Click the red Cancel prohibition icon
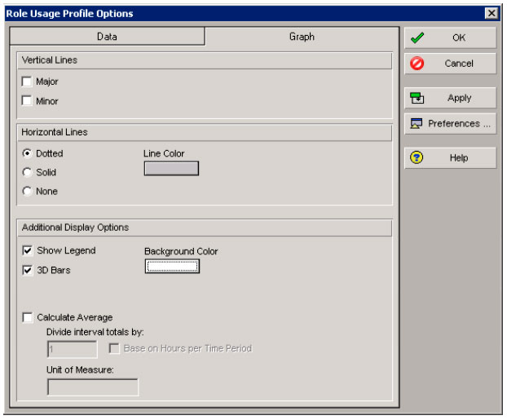Screen dimensions: 507x420 [417, 64]
